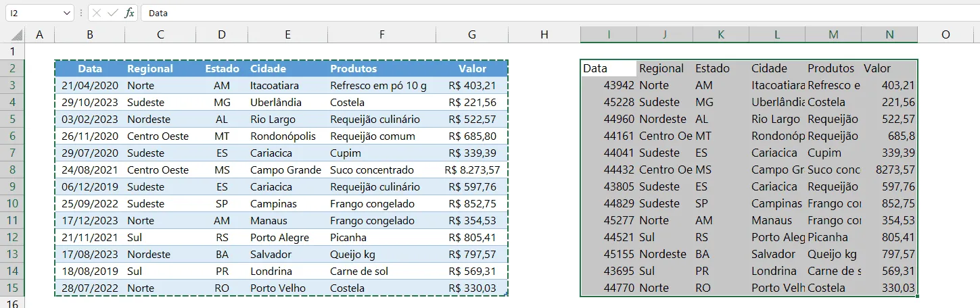Click cell Carne de sol in formatted table
980x308 pixels.
[382, 271]
